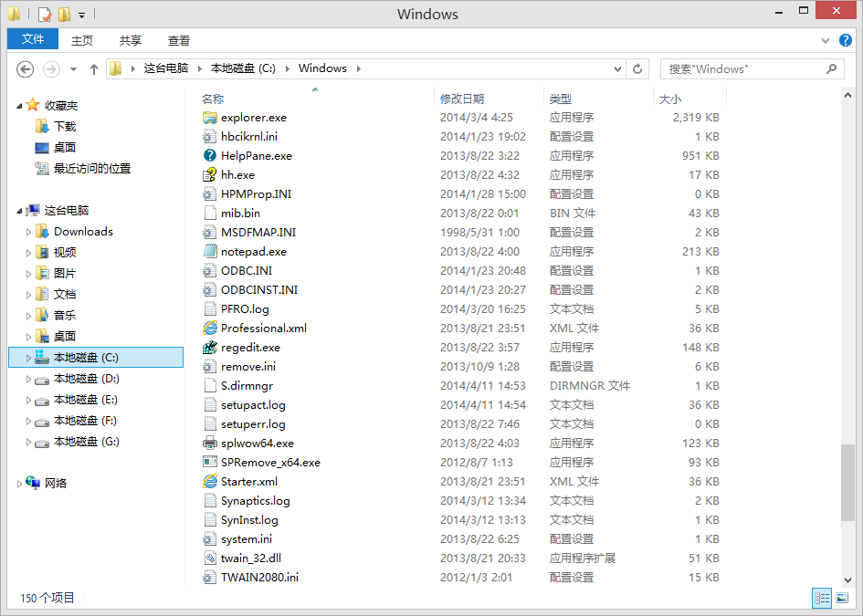Click the HelpPane.exe question mark icon

pos(210,156)
